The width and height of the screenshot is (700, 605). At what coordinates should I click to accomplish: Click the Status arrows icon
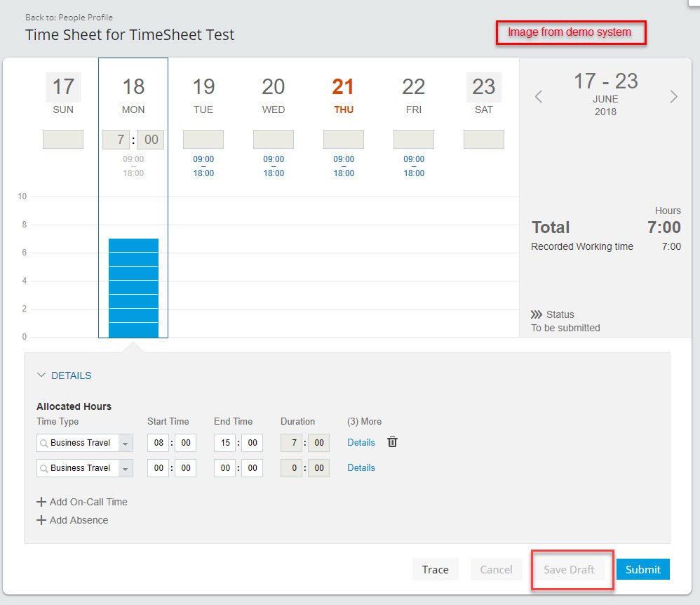pyautogui.click(x=536, y=314)
